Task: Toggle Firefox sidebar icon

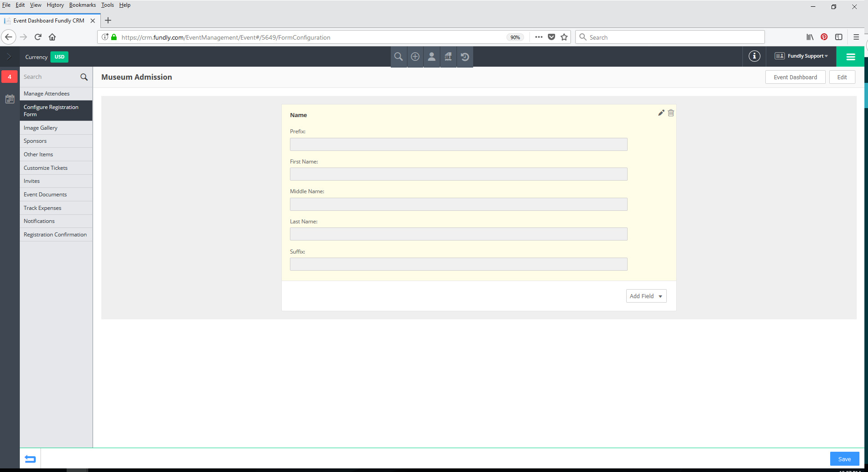Action: 839,37
